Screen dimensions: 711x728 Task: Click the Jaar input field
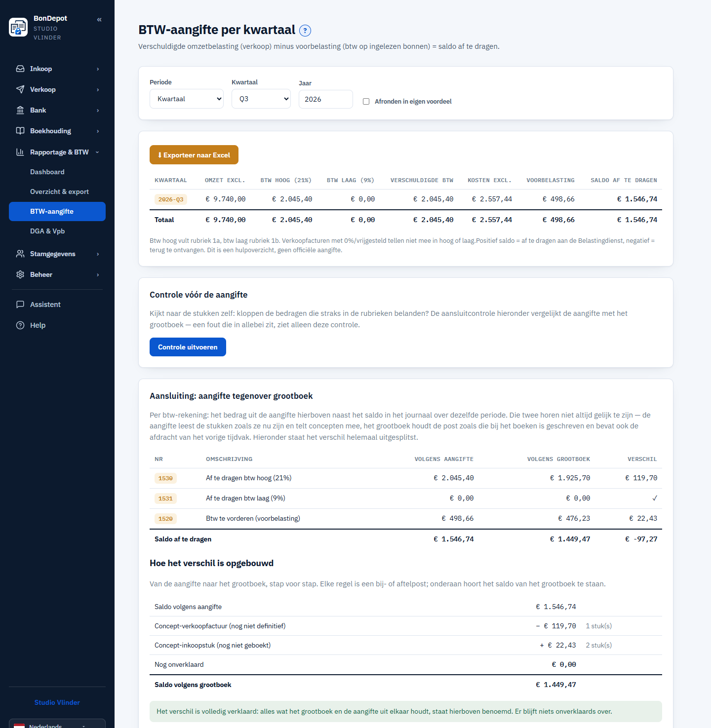(x=326, y=99)
